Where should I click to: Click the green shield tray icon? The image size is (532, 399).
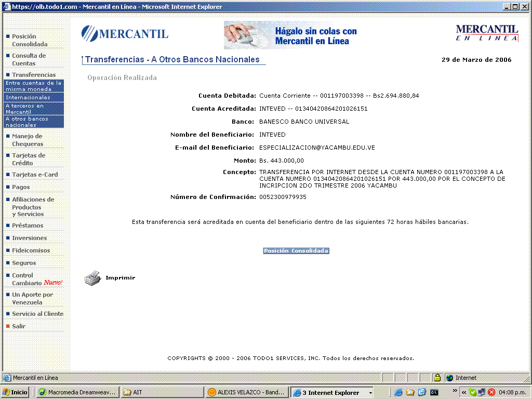[473, 392]
